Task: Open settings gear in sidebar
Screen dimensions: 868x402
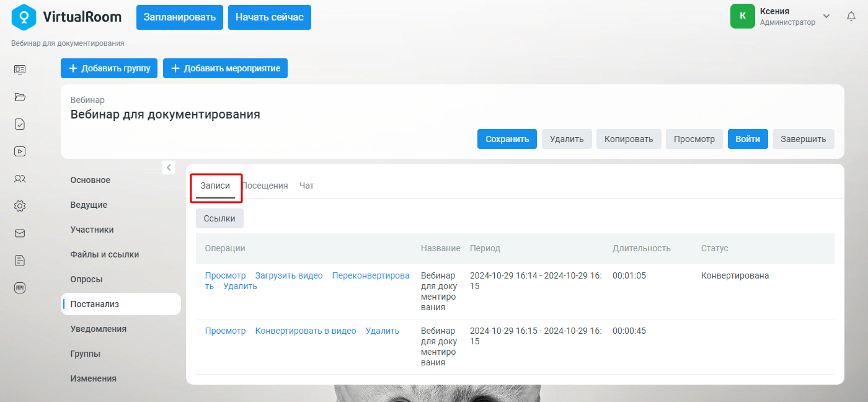Action: click(x=20, y=206)
